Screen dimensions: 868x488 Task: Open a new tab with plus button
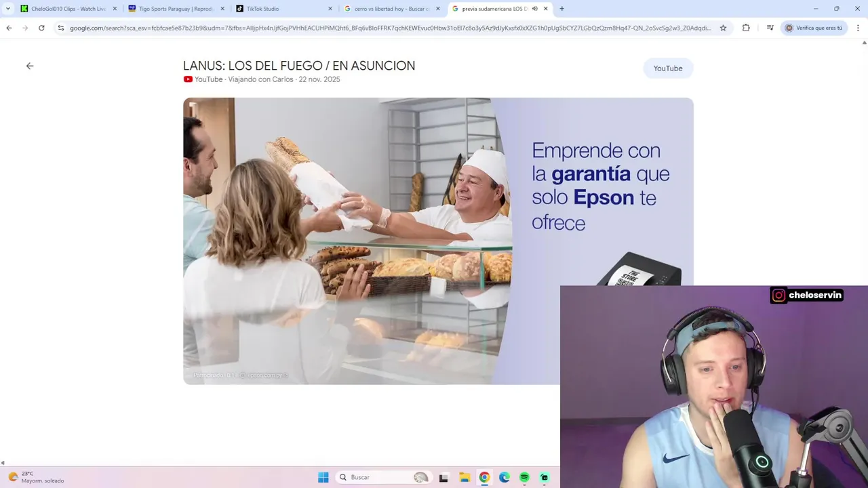click(561, 9)
